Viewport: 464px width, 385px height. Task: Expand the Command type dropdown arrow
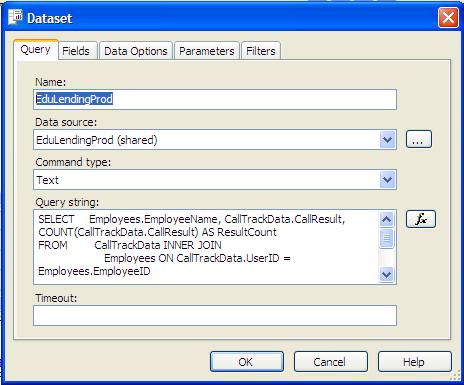[x=387, y=180]
